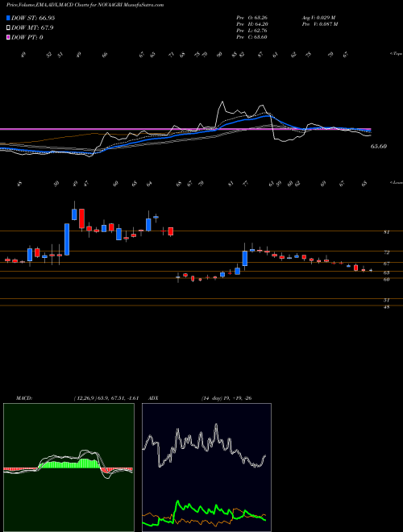
Task: Click the MACD parameters '(12,26,9) 65.9, 67.51, -1.61'
Action: (106, 398)
